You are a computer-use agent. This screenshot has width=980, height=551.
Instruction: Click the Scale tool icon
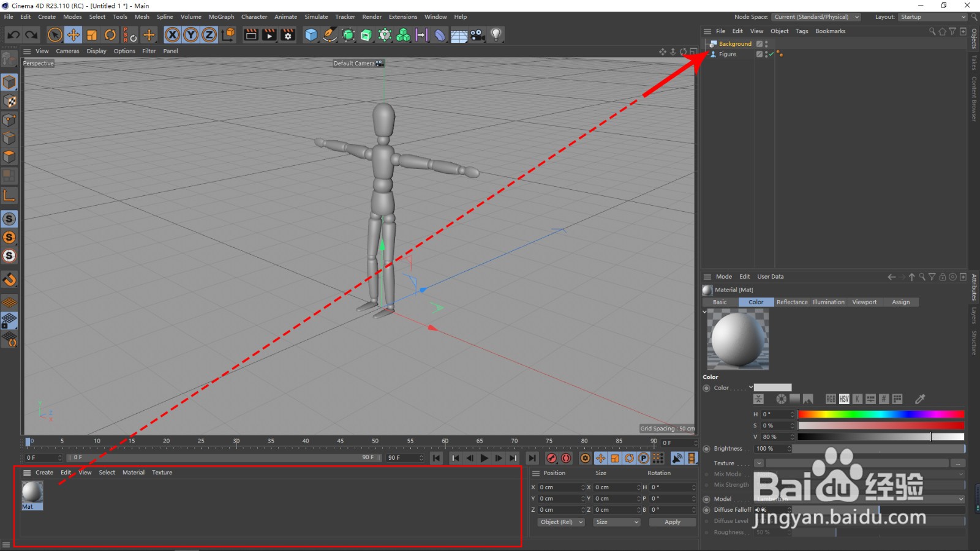(x=92, y=35)
